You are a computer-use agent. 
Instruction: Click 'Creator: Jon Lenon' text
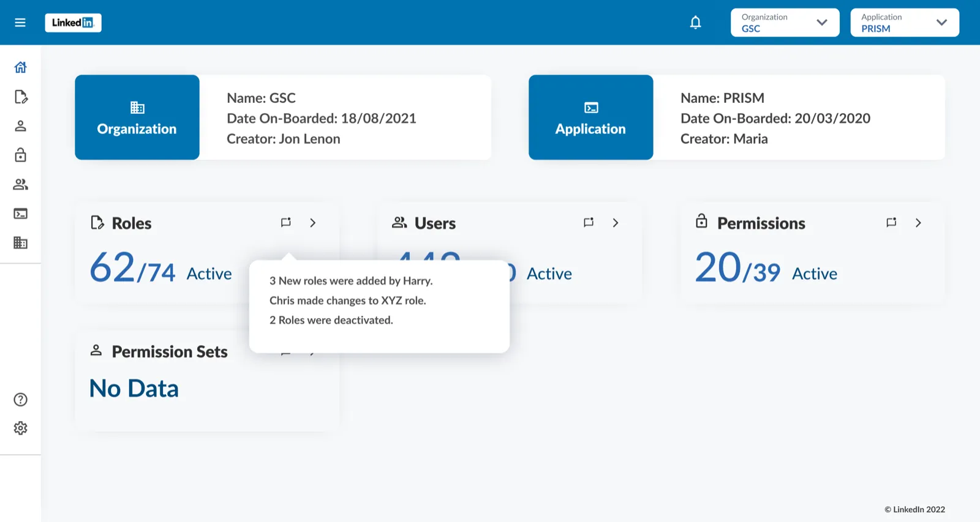point(284,139)
